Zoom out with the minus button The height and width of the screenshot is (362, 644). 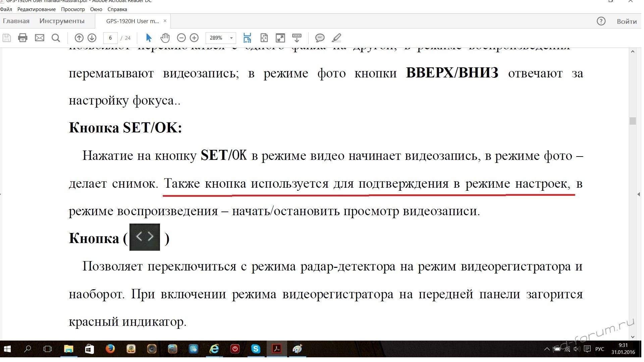[181, 38]
